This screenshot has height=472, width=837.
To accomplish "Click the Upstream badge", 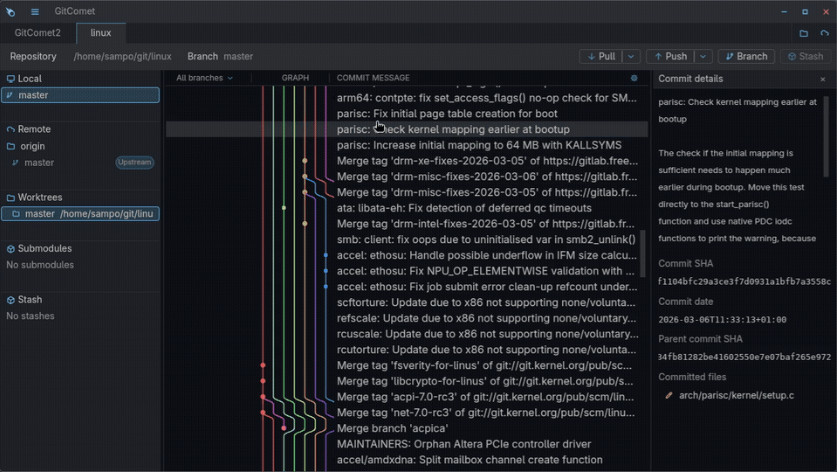I will click(135, 162).
